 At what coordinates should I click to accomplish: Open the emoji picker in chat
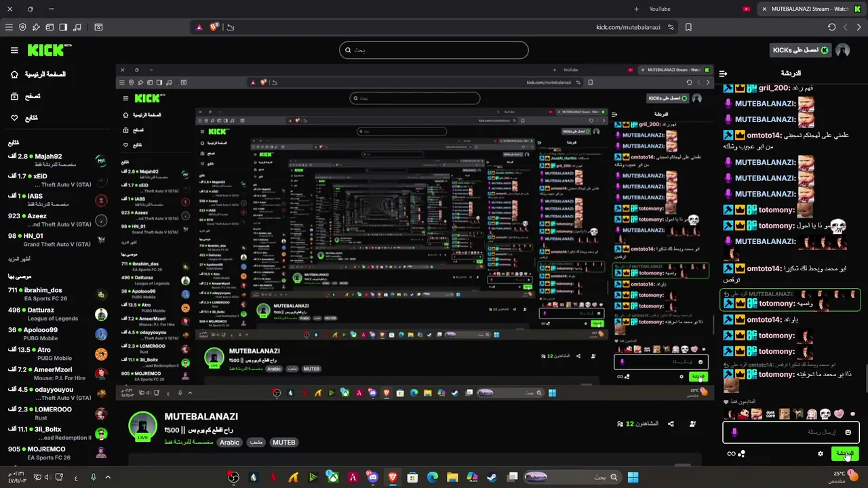[848, 432]
